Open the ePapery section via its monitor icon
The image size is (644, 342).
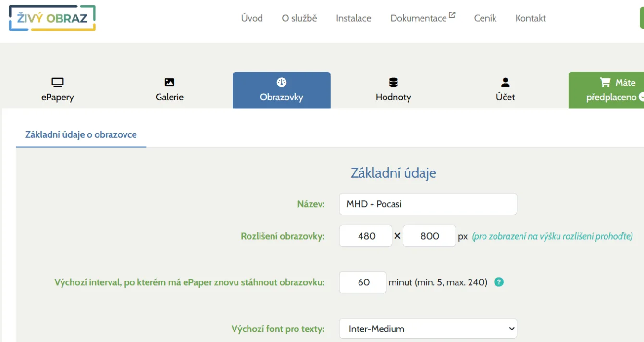58,82
